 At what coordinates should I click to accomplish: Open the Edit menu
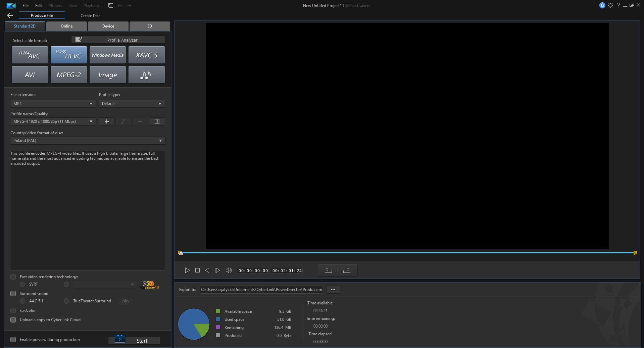pos(39,6)
